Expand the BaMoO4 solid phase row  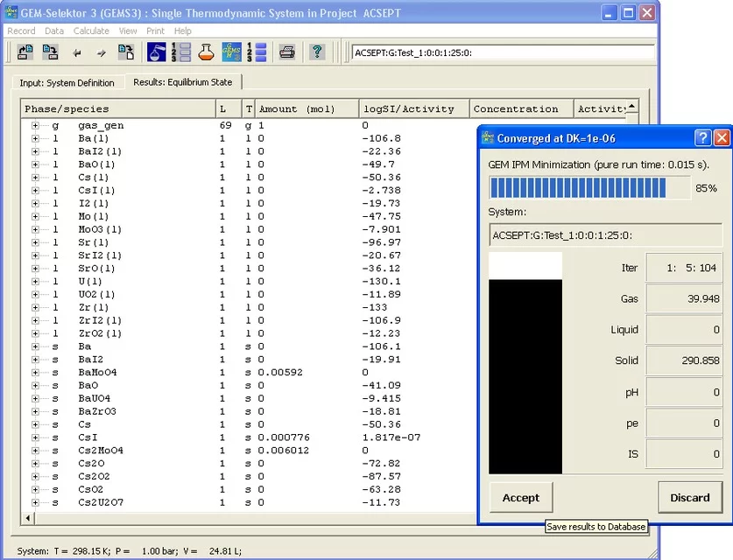pos(35,372)
